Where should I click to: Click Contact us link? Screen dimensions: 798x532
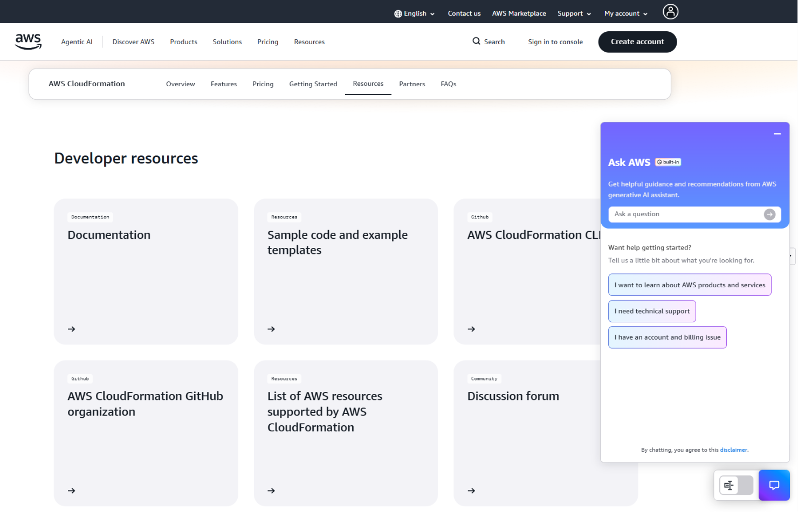coord(464,13)
